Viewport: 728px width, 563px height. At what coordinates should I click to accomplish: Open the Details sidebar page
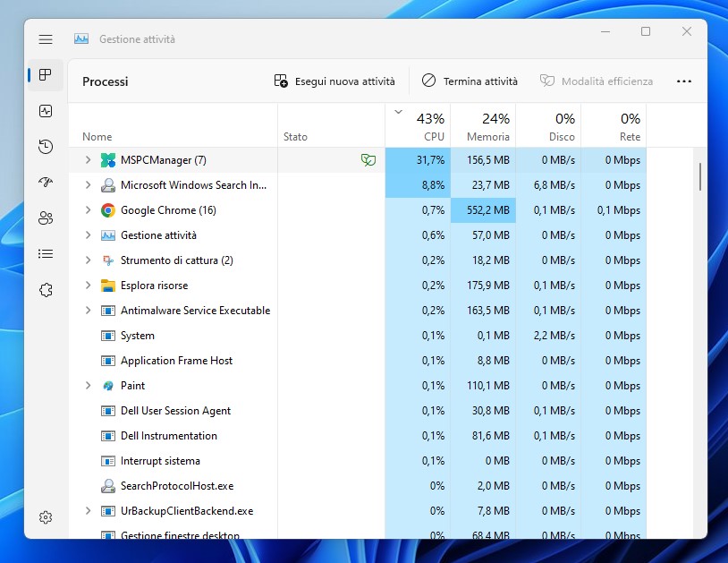[46, 253]
